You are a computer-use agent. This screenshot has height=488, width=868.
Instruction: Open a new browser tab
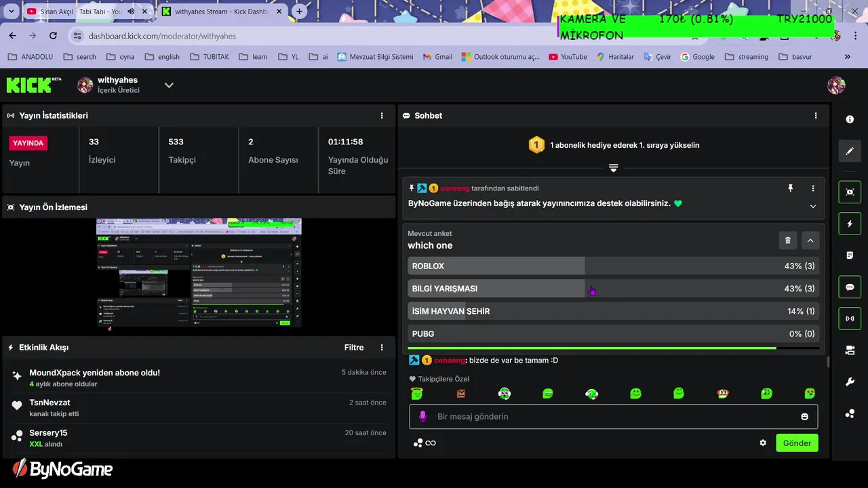(x=300, y=12)
